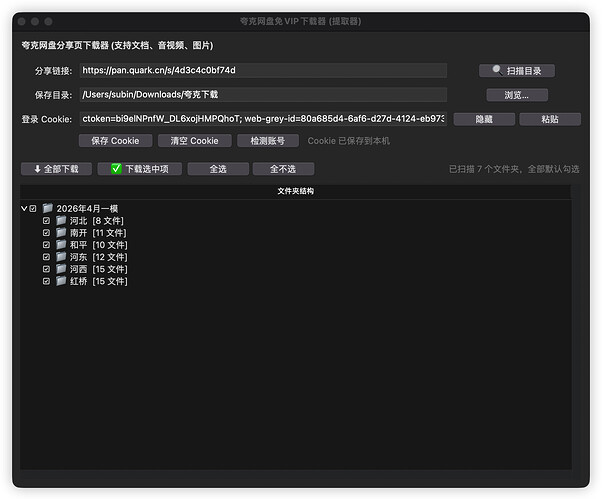Click the down-arrow icon on 全部下载
This screenshot has width=602, height=499.
37,169
